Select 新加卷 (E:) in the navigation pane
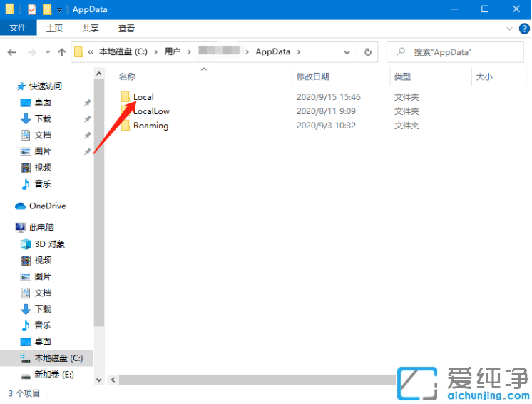Viewport: 532px width, 404px height. point(54,375)
